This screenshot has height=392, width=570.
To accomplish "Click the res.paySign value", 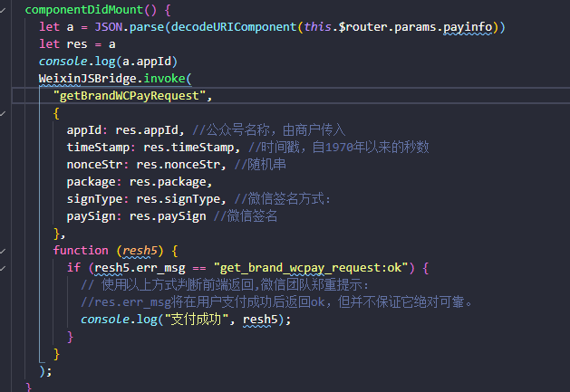I will pyautogui.click(x=168, y=216).
